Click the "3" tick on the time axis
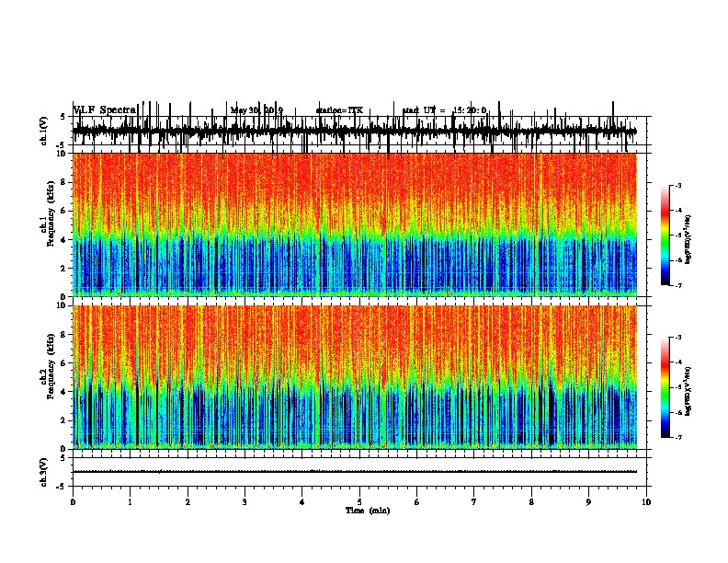Viewport: 728px width, 563px height. (x=245, y=502)
